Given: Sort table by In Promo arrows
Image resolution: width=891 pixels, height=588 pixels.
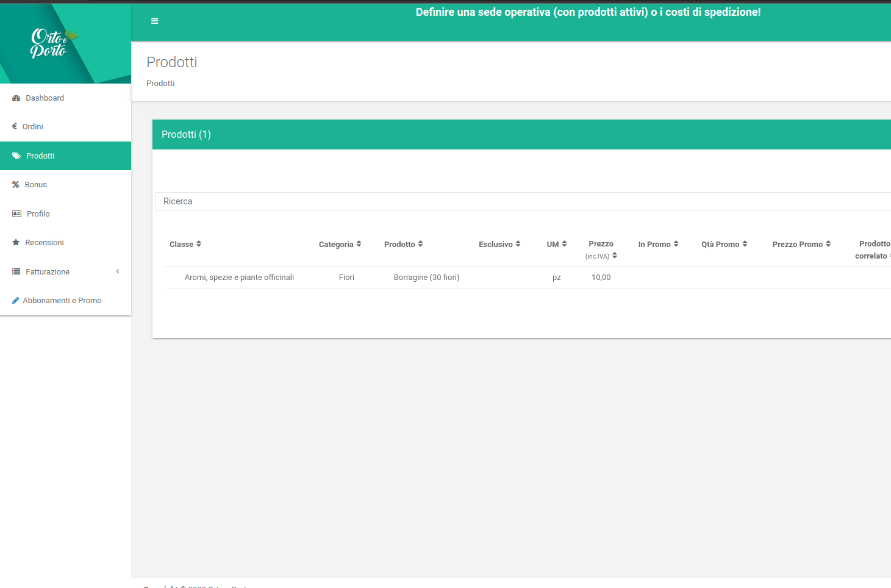Looking at the screenshot, I should [676, 244].
